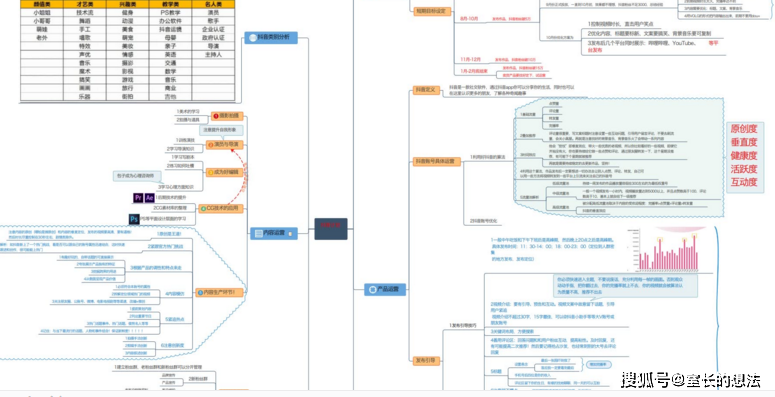
Task: Click the note icon on 内容运营 node
Action: (x=291, y=233)
